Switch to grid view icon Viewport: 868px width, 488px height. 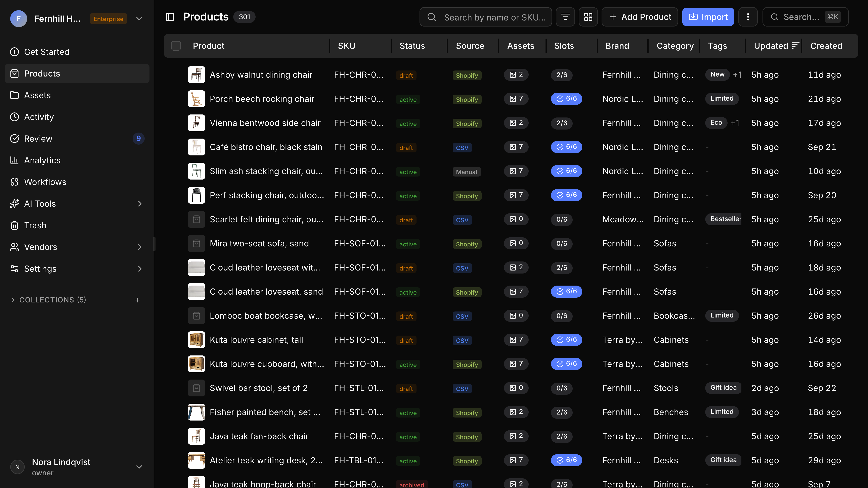[588, 17]
